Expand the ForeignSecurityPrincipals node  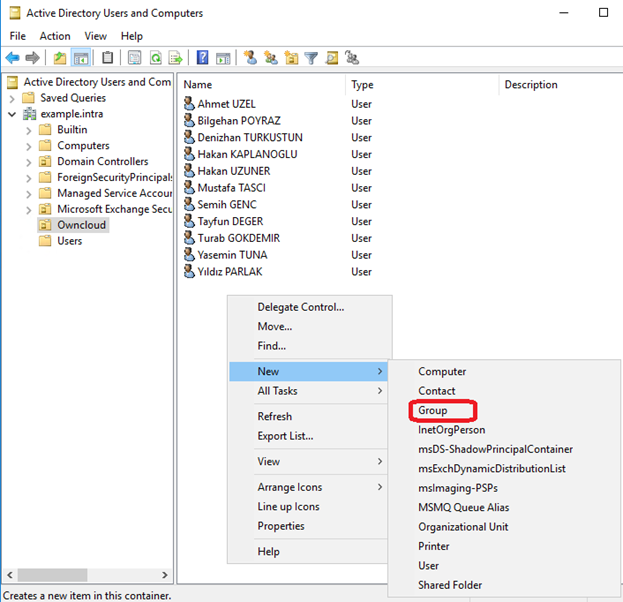point(29,178)
